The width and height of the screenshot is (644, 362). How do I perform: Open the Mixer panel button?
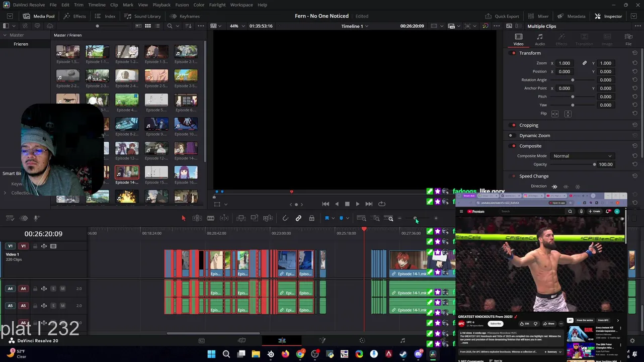tap(538, 16)
